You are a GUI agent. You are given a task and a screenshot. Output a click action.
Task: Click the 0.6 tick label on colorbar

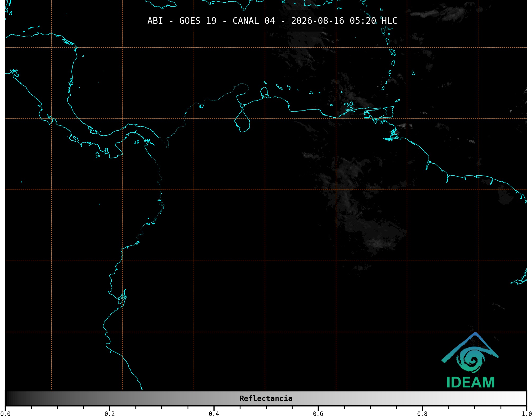tap(318, 414)
